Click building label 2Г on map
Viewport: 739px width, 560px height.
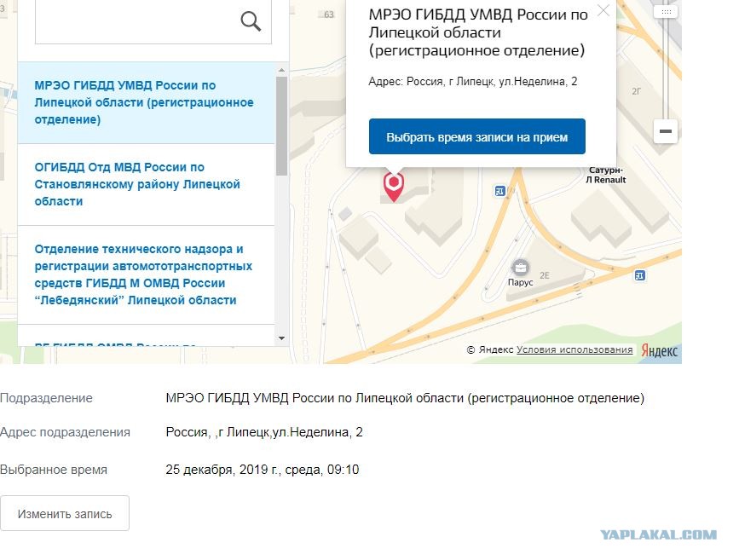[x=636, y=91]
